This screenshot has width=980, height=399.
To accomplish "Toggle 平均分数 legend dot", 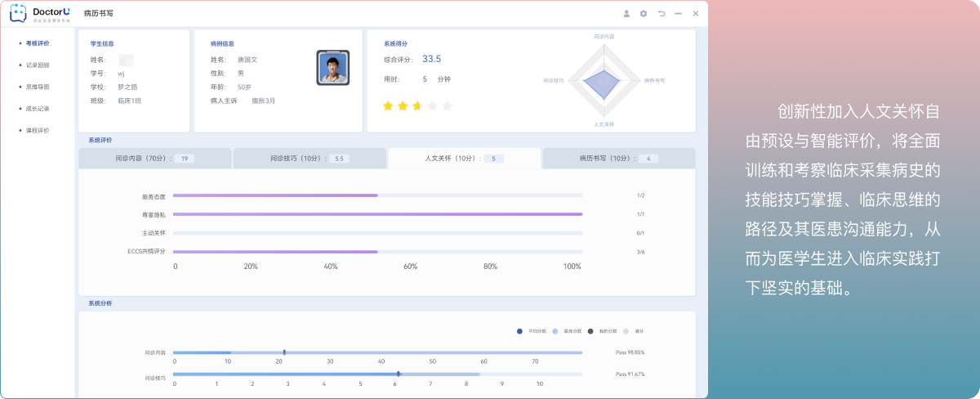I will [x=519, y=331].
